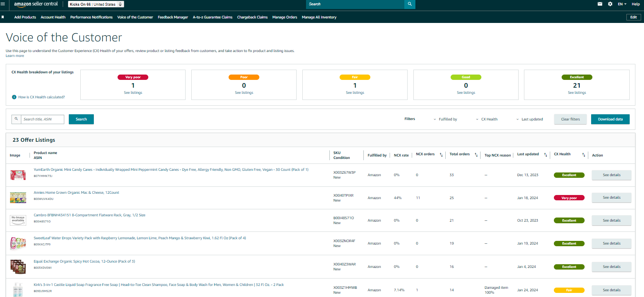The width and height of the screenshot is (644, 297).
Task: Click the teal Search button
Action: (x=81, y=119)
